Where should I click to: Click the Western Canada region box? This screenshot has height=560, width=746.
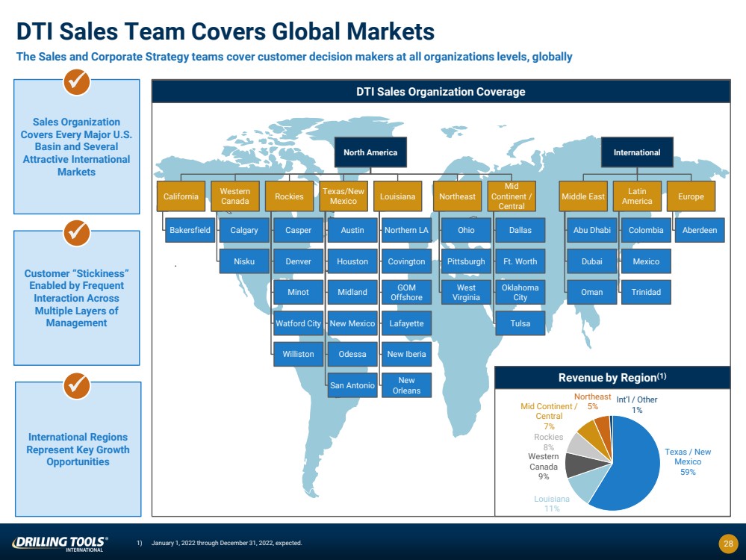235,196
